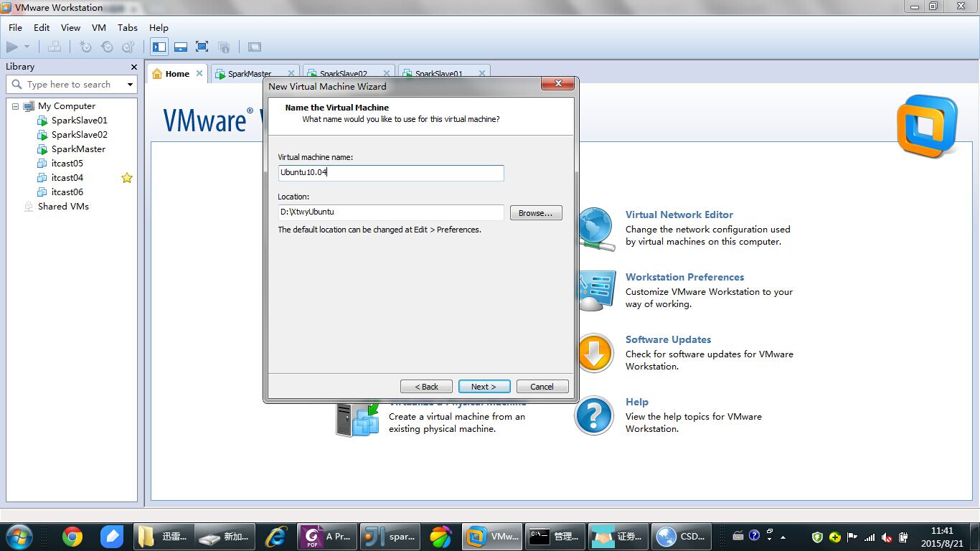Open the File menu
980x551 pixels.
point(15,27)
